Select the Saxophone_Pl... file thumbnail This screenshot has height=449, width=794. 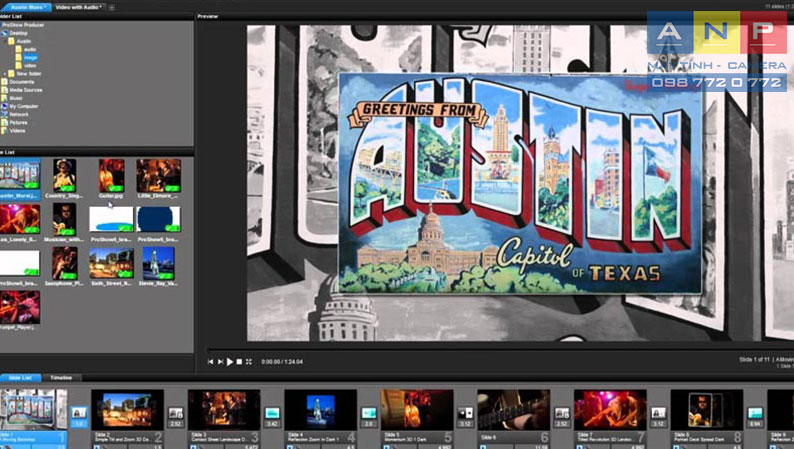[65, 263]
